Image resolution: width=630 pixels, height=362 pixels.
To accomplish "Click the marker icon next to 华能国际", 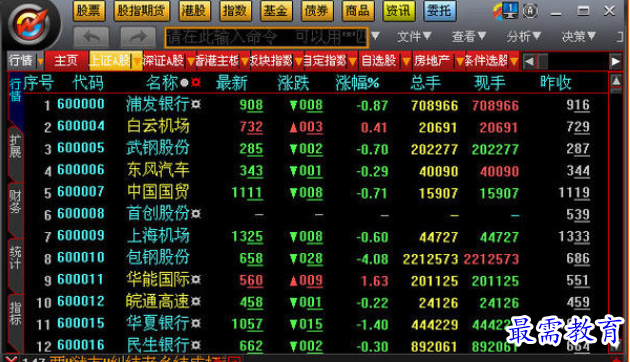I will click(x=196, y=279).
